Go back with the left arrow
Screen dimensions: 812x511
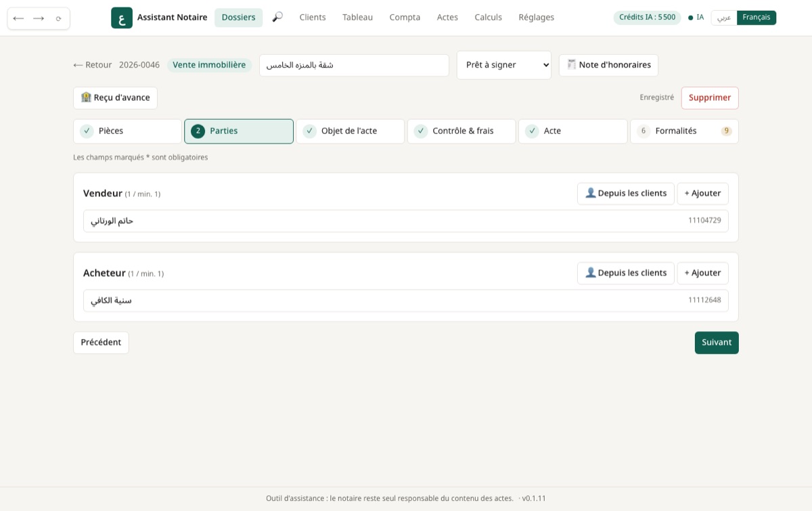coord(18,18)
